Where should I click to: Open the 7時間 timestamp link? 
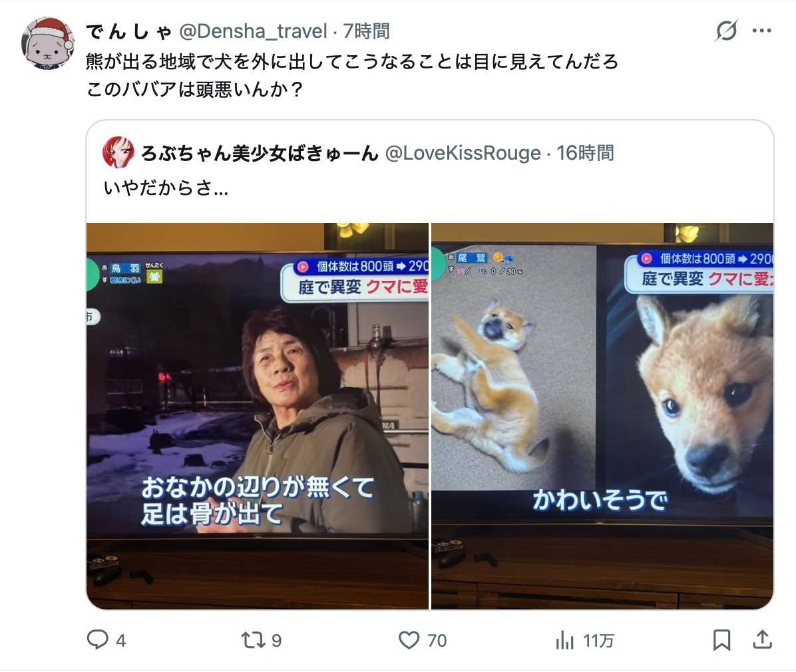pos(366,31)
